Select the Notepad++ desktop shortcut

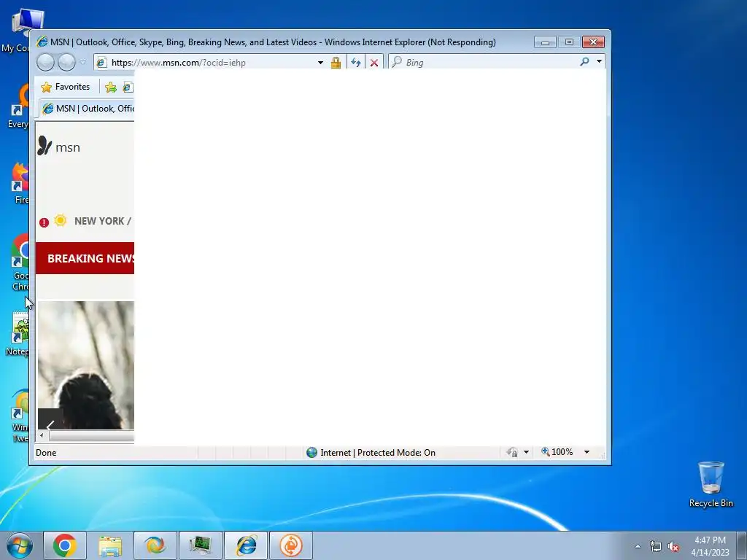click(x=18, y=333)
